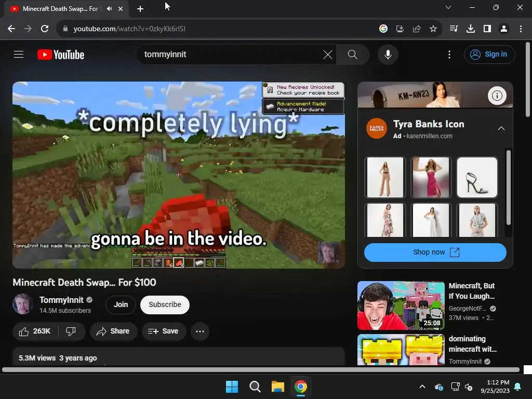Viewport: 532px width, 399px height.
Task: Dislike the video
Action: coord(71,331)
